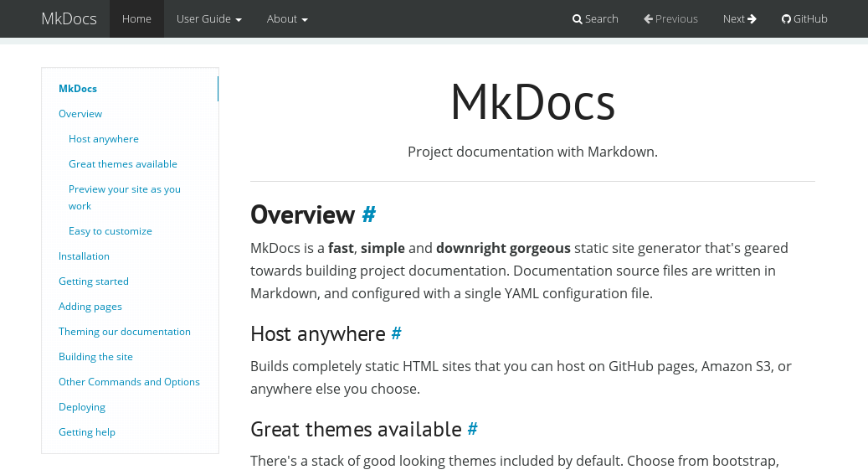Click the About caret arrow
This screenshot has width=868, height=475.
click(x=305, y=20)
